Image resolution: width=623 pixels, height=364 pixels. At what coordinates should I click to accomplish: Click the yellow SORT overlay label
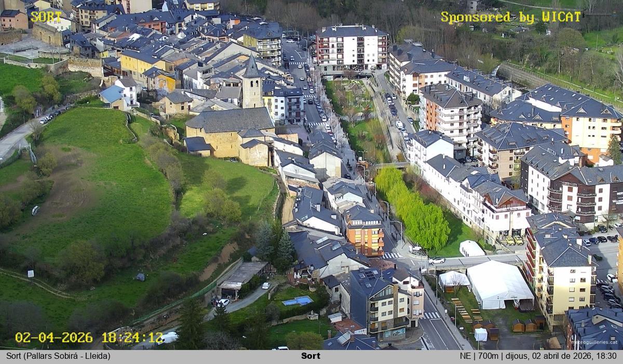[x=46, y=17]
